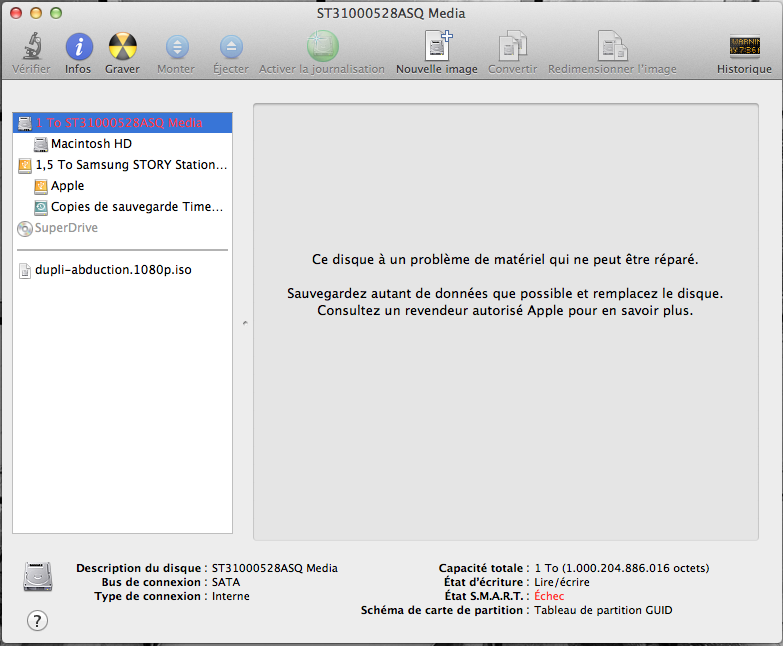Click the window title ST31000528ASQ Media
This screenshot has width=783, height=646.
(391, 13)
